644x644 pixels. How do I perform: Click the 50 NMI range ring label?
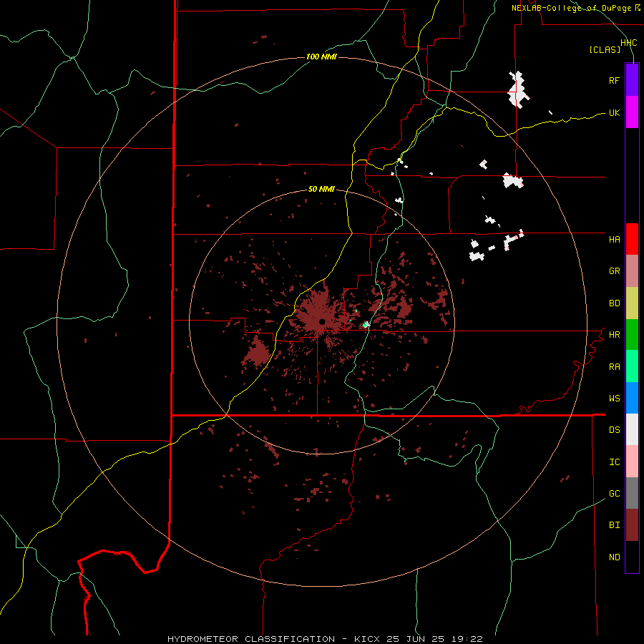click(x=321, y=189)
